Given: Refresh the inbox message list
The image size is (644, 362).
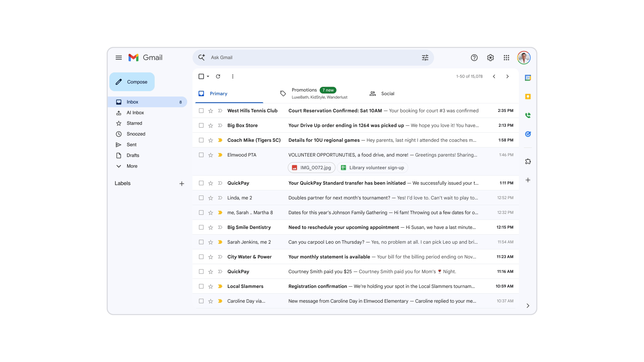Looking at the screenshot, I should pos(218,76).
